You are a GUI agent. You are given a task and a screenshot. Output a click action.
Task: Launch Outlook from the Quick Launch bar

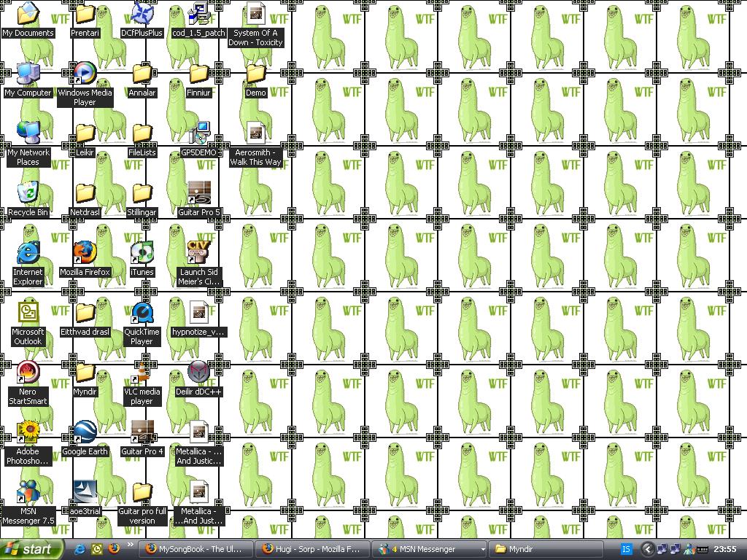pyautogui.click(x=97, y=549)
